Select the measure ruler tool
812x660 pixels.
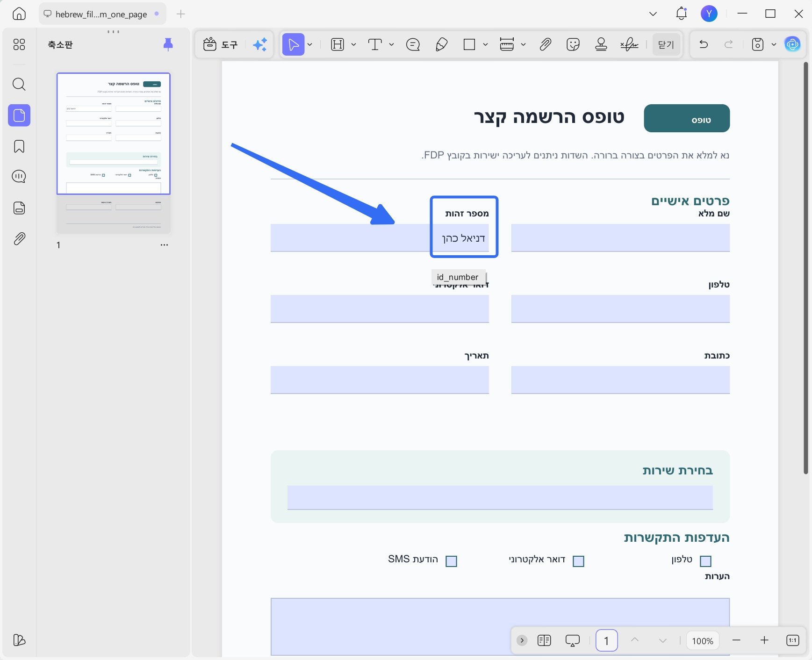click(507, 44)
